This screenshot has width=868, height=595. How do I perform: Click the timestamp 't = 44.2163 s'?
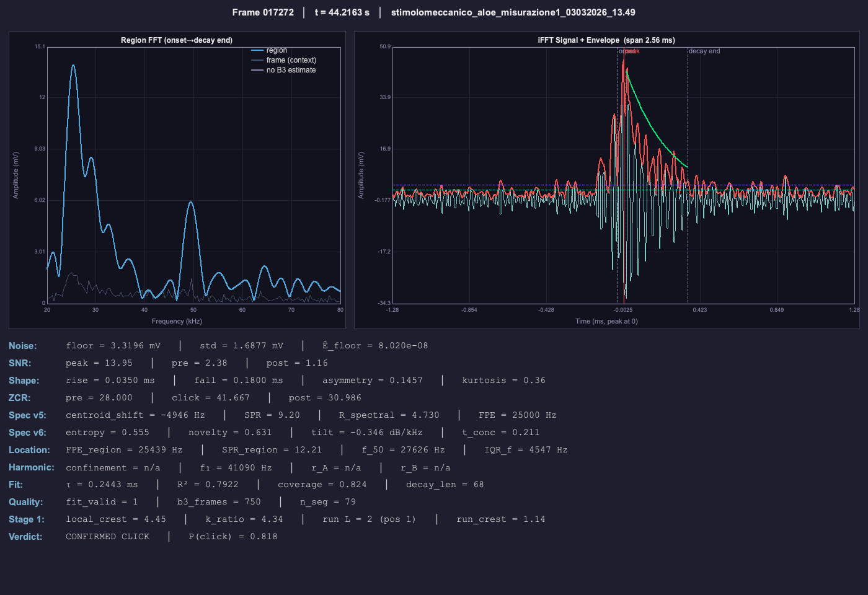click(x=342, y=12)
